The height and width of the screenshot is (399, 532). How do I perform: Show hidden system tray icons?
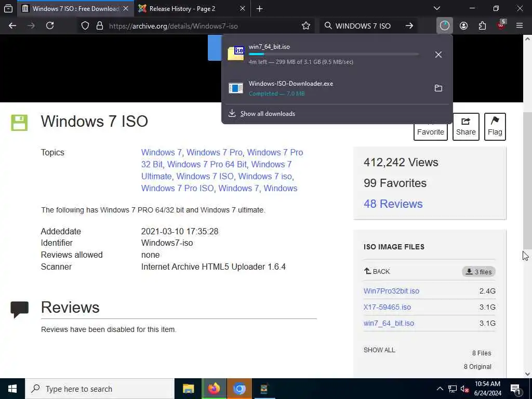(x=440, y=389)
